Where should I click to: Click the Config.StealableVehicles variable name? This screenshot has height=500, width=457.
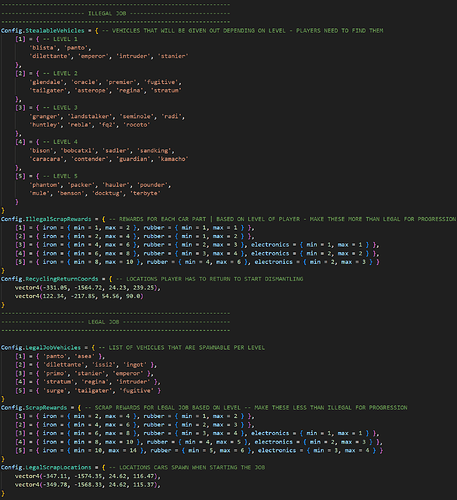click(43, 31)
